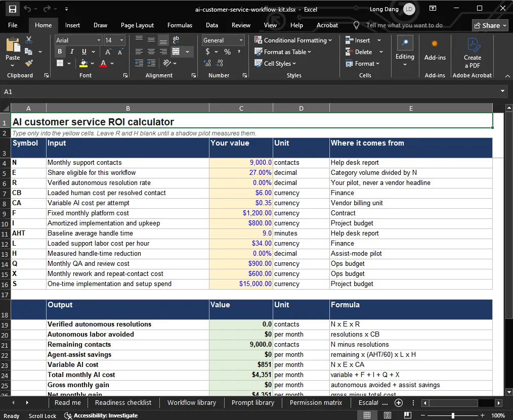Open the Arial font name dropdown
Viewport: 513px width, 420px height.
(x=99, y=40)
